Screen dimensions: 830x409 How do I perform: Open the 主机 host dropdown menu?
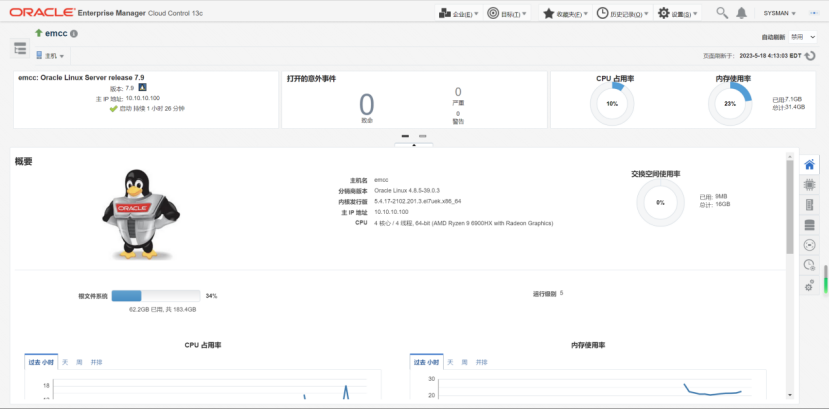[x=50, y=56]
